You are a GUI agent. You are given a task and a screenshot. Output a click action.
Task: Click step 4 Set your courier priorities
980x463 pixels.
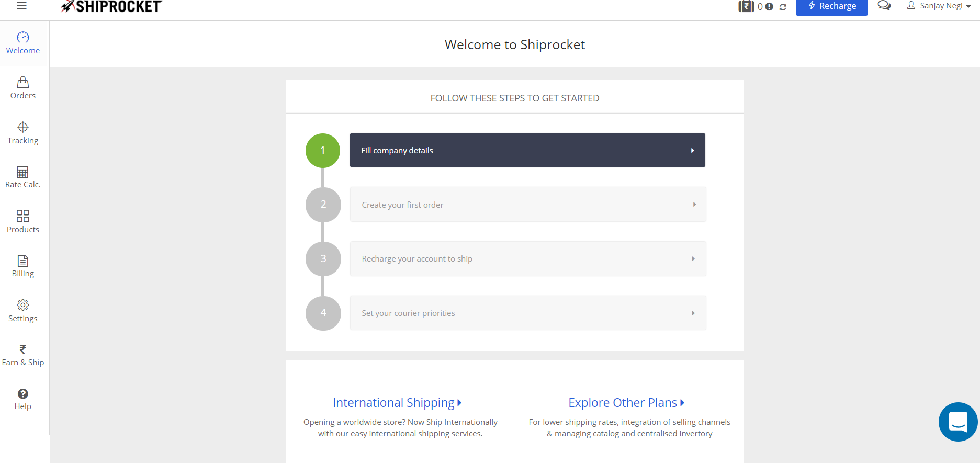[x=527, y=313]
